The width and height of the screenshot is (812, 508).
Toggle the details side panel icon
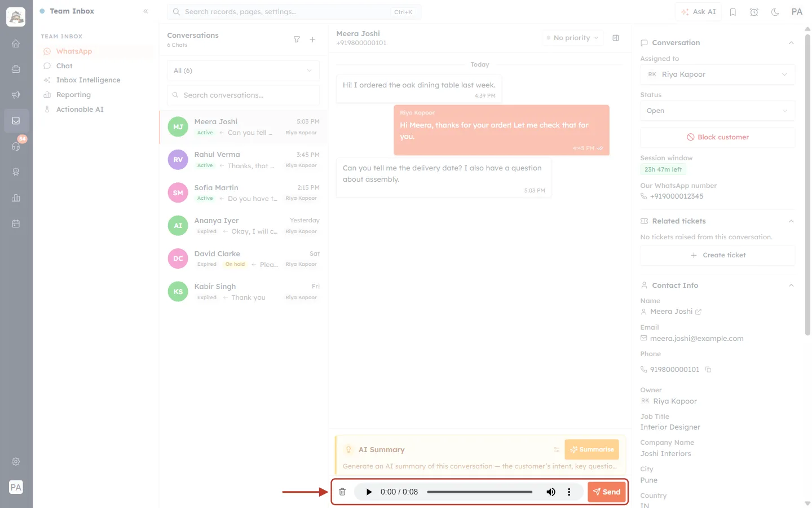click(616, 38)
